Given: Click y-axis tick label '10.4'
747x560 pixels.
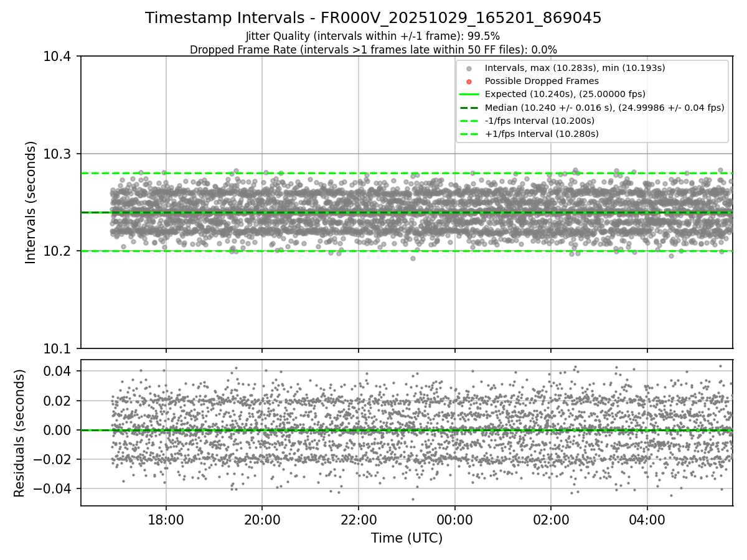Looking at the screenshot, I should pos(59,57).
